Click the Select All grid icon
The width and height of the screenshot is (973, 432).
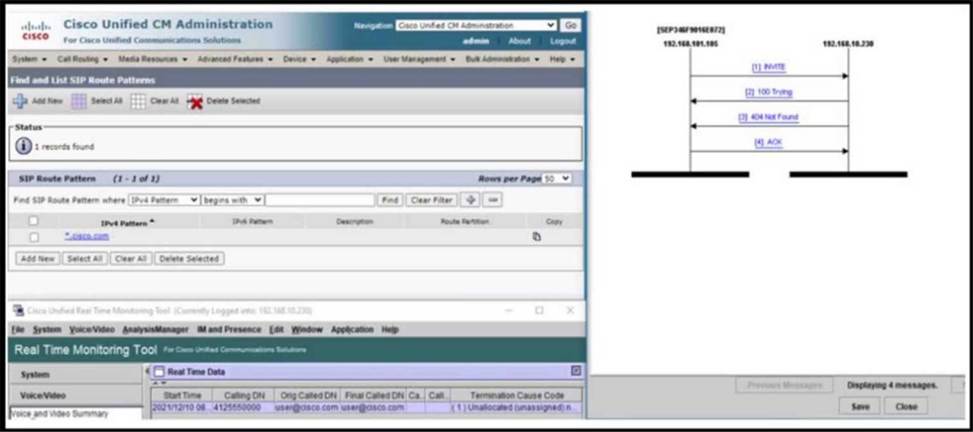point(79,101)
